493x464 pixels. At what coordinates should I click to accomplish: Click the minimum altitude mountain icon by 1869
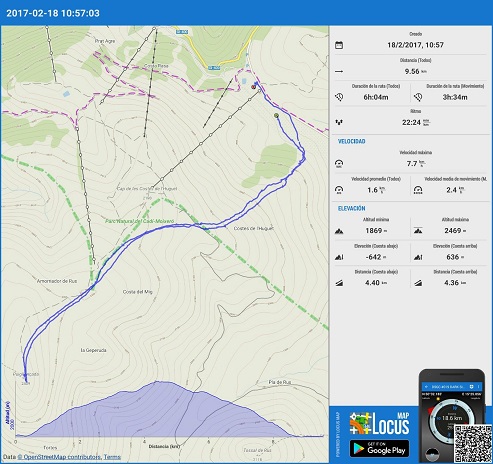coord(339,231)
